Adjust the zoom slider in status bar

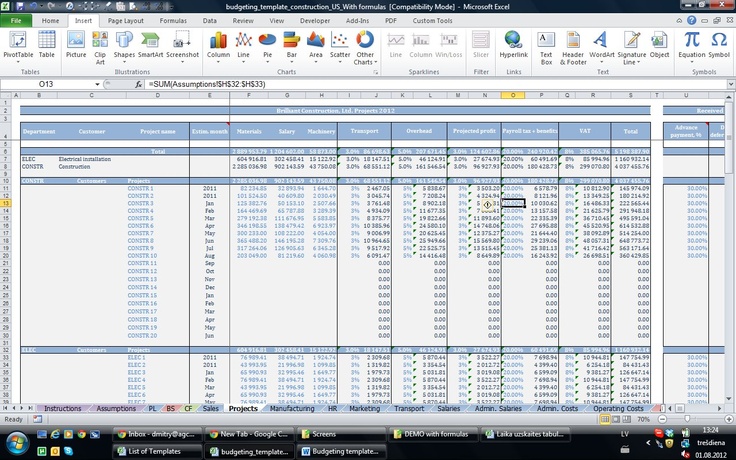coord(689,420)
